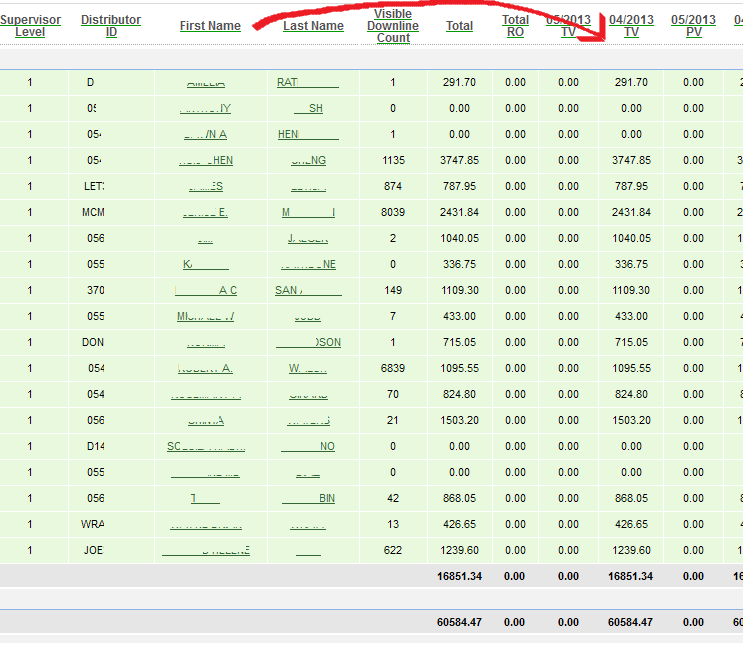Image resolution: width=744 pixels, height=653 pixels.
Task: Sort by Distributor ID column header
Action: point(111,26)
